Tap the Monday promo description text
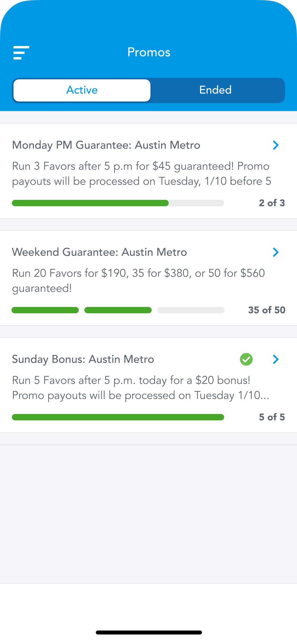 coord(141,174)
